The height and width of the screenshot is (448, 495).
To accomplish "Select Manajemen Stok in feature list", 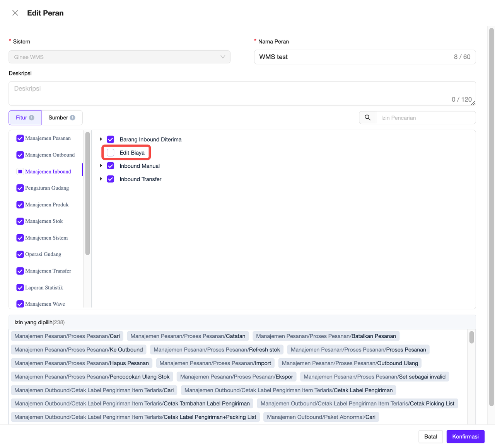I will tap(44, 221).
